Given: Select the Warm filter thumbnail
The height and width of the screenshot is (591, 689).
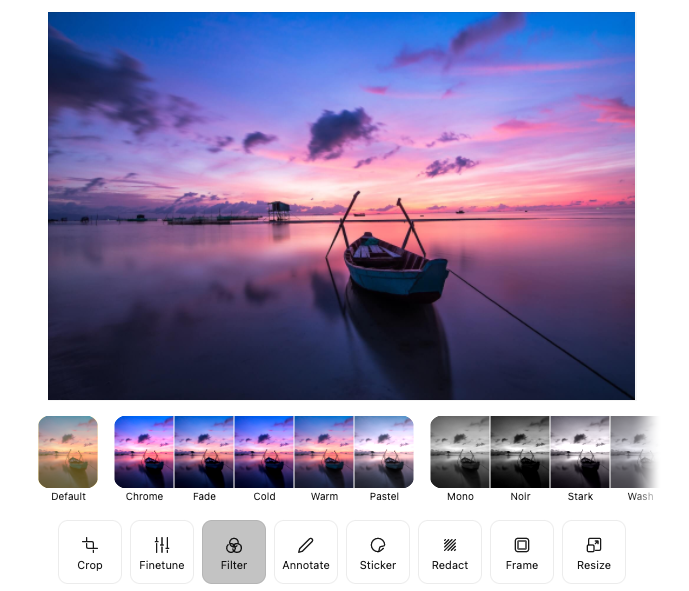Looking at the screenshot, I should coord(324,452).
